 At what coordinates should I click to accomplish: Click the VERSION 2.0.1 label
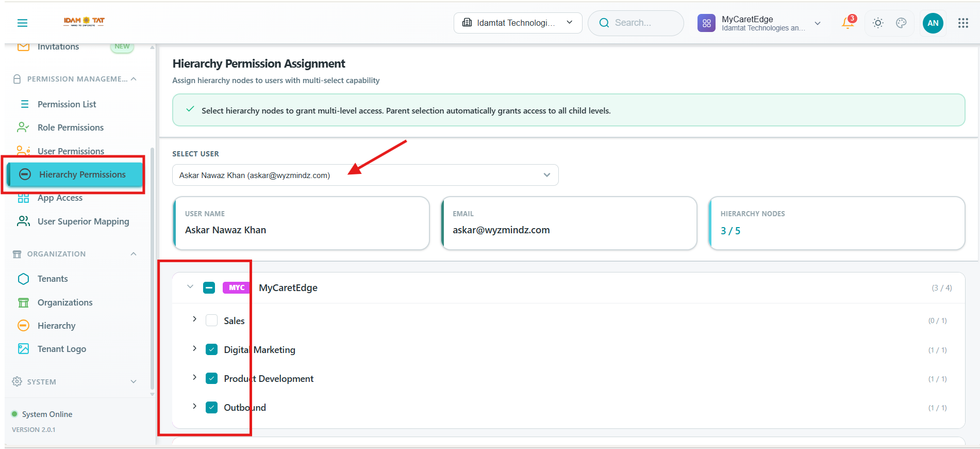(34, 429)
